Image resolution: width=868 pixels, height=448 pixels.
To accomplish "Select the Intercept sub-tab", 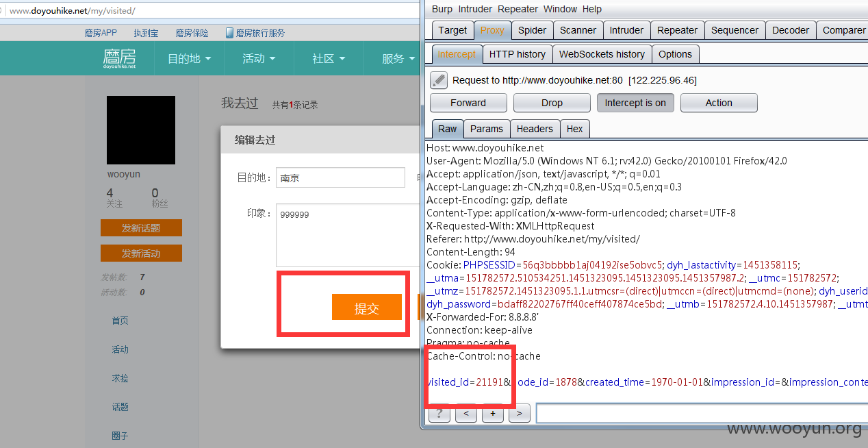I will click(457, 54).
